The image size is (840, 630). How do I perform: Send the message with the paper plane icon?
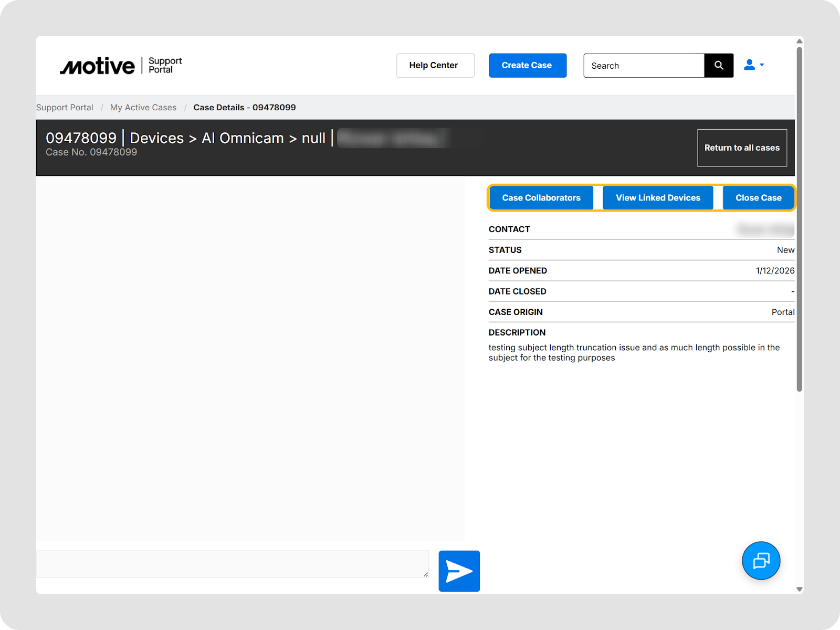(x=459, y=571)
